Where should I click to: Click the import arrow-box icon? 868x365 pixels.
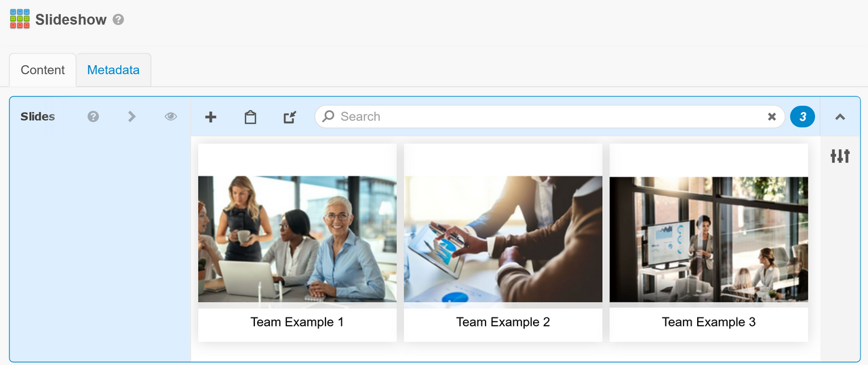pyautogui.click(x=290, y=117)
